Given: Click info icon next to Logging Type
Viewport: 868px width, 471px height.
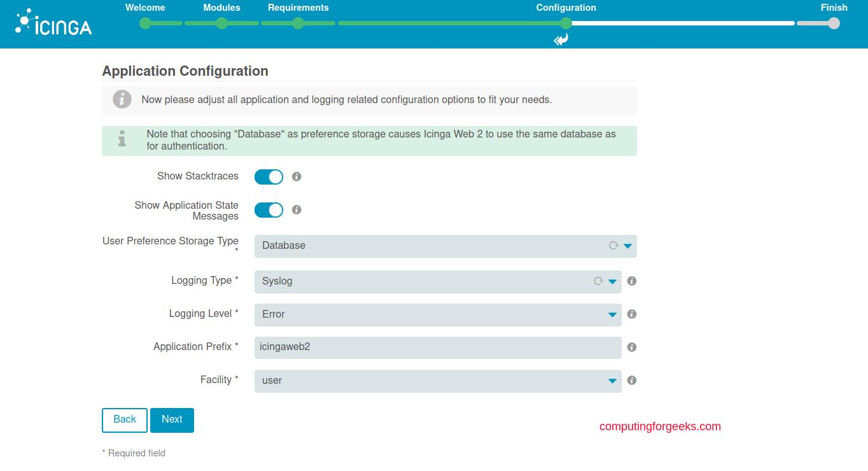Looking at the screenshot, I should click(x=632, y=281).
